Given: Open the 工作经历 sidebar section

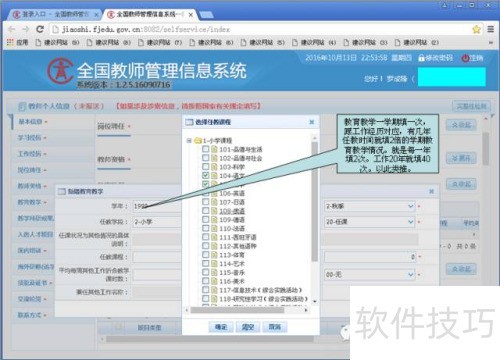Looking at the screenshot, I should [30, 154].
